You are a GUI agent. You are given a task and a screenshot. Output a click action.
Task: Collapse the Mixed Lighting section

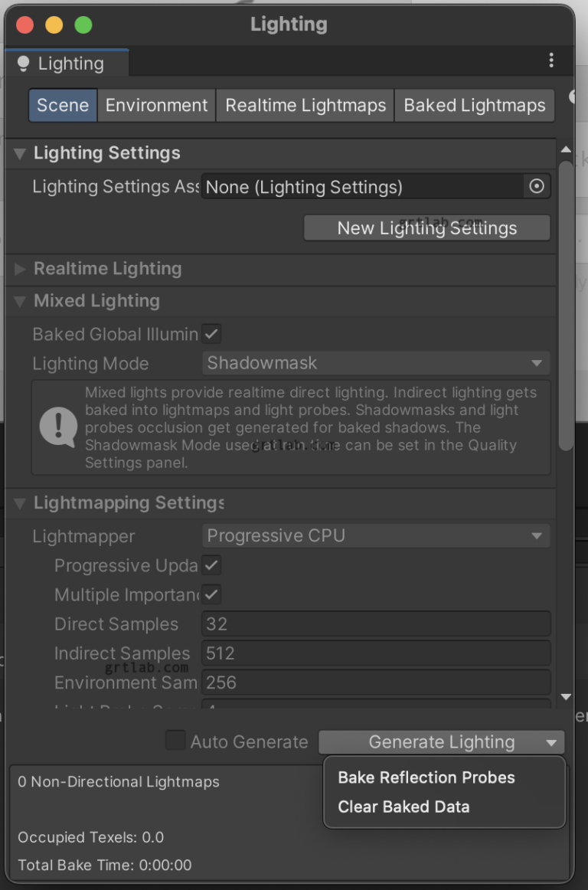(18, 300)
